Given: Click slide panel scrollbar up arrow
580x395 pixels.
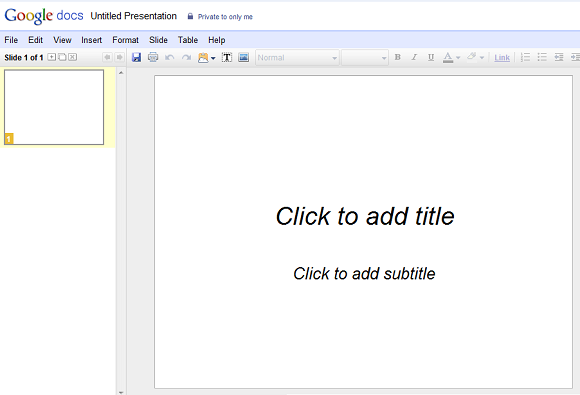Looking at the screenshot, I should point(121,73).
